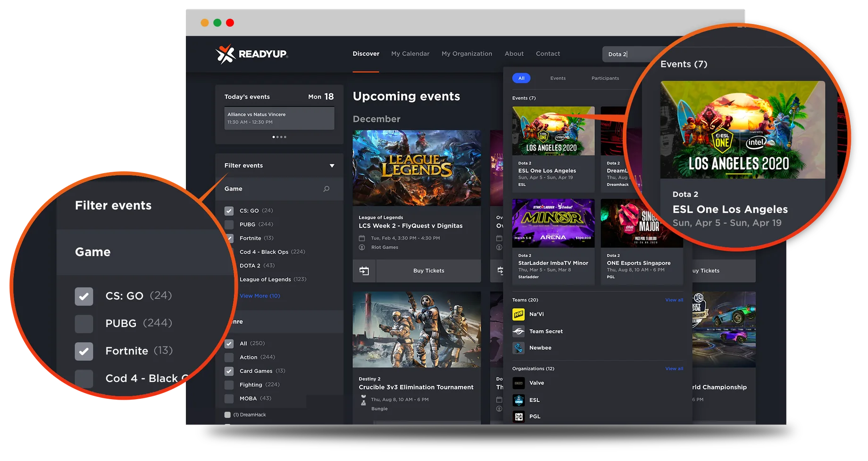The height and width of the screenshot is (461, 868).
Task: Select Team Secret from results
Action: pyautogui.click(x=546, y=332)
